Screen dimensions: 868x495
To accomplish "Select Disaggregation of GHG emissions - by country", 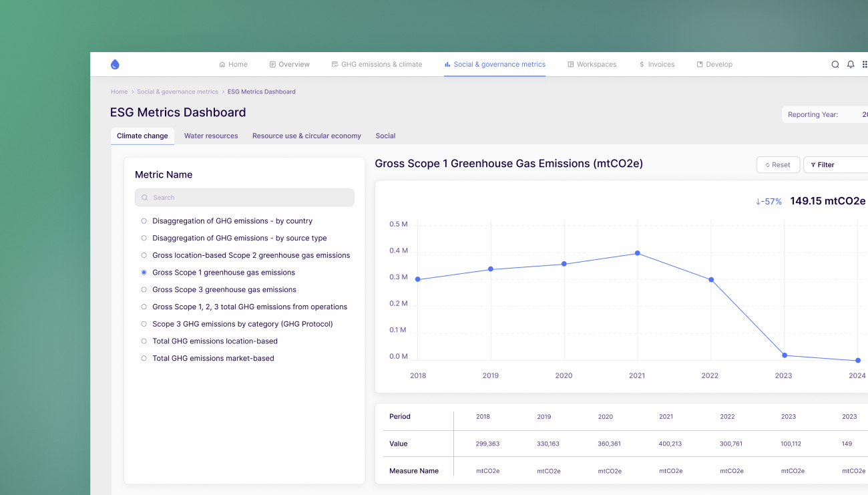I will click(227, 221).
